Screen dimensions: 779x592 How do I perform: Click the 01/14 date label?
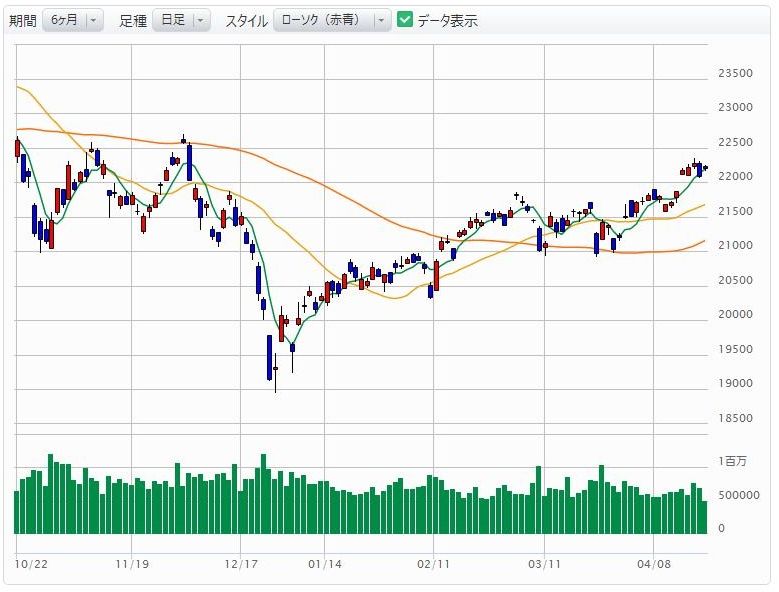coord(325,564)
